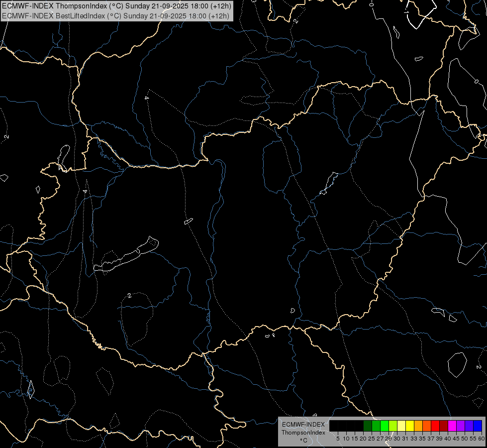Select the bright green 27–29 legend swatch
The height and width of the screenshot is (448, 487).
pos(385,426)
